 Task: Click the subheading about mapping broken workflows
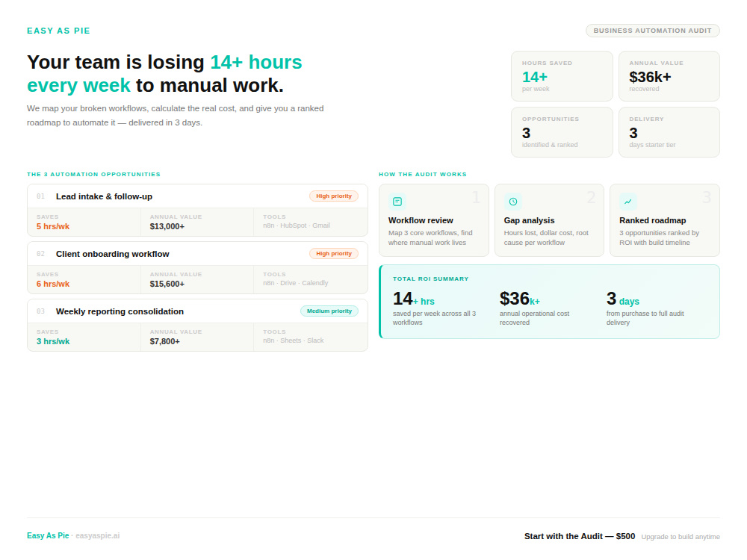(176, 116)
